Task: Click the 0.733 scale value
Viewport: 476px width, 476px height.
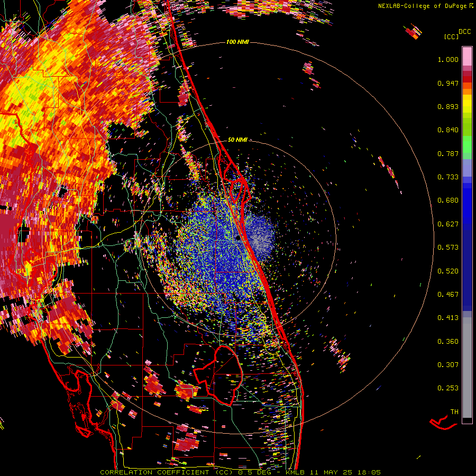Action: click(448, 177)
